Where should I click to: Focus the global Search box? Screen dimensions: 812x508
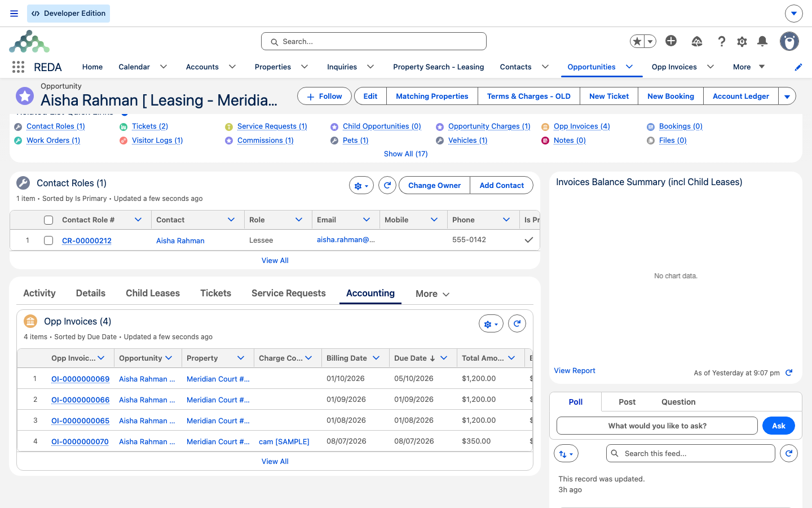374,41
